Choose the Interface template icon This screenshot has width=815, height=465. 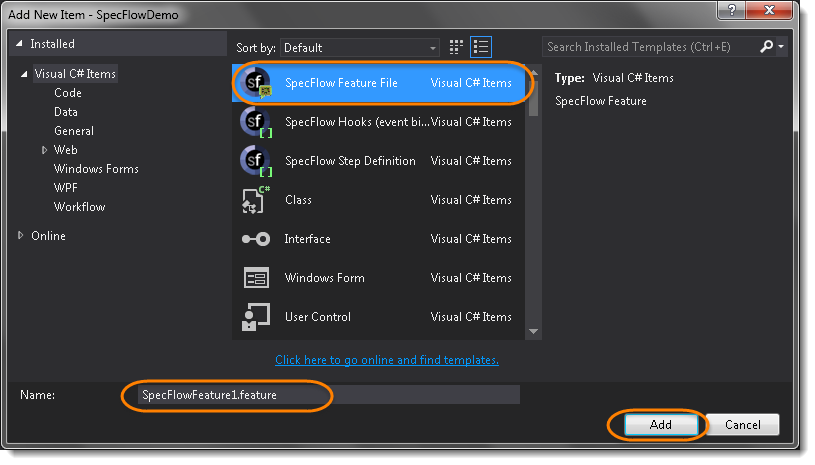pyautogui.click(x=256, y=239)
